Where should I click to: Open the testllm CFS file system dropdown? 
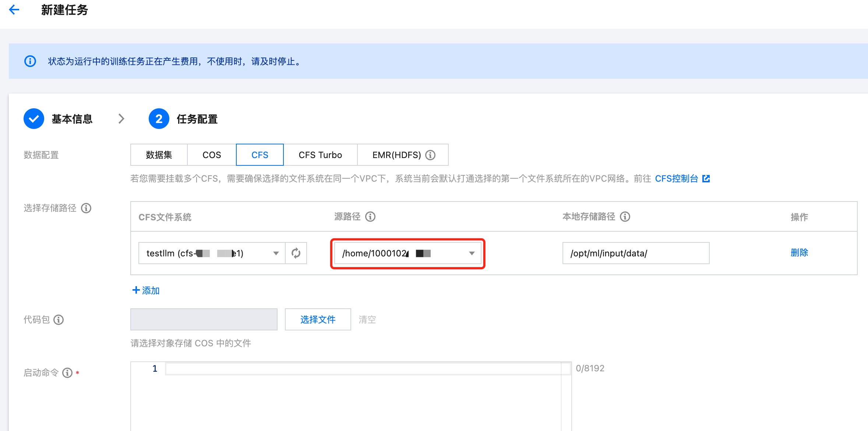point(212,253)
